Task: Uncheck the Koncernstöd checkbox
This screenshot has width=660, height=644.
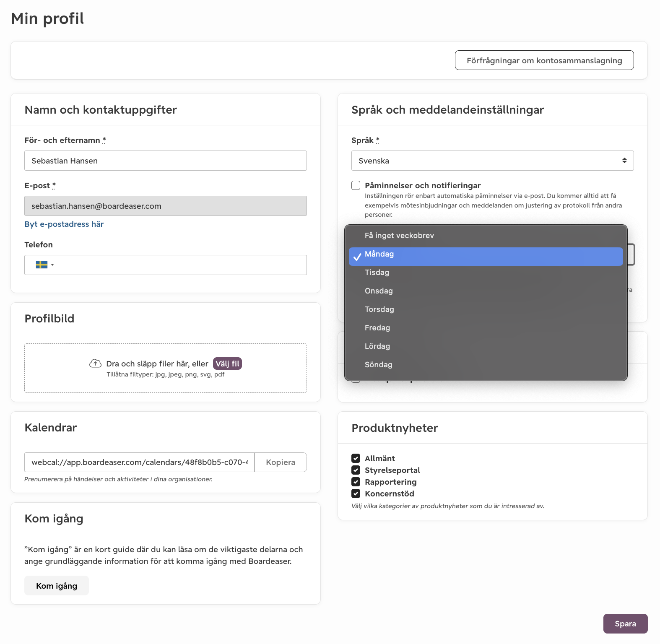Action: pyautogui.click(x=356, y=493)
